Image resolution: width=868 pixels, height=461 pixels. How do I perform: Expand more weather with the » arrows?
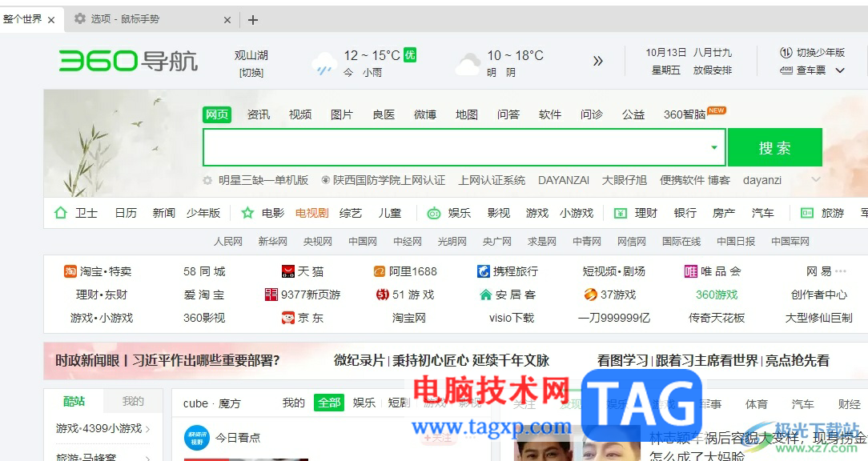click(597, 61)
